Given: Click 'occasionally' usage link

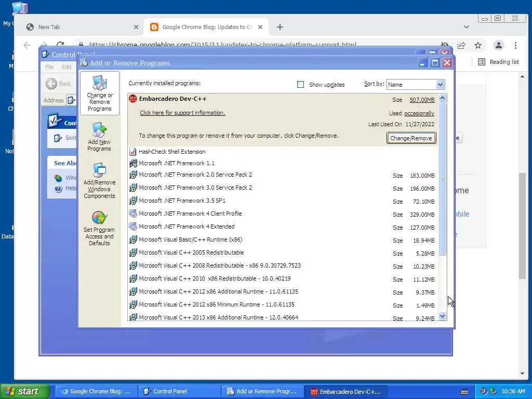Looking at the screenshot, I should click(x=419, y=113).
